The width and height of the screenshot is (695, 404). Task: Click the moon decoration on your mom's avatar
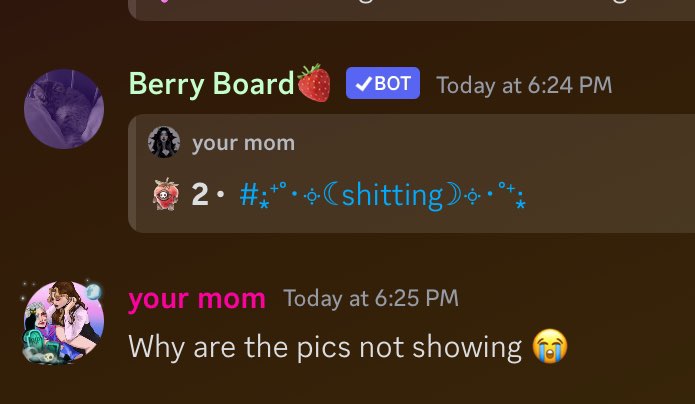tap(94, 291)
